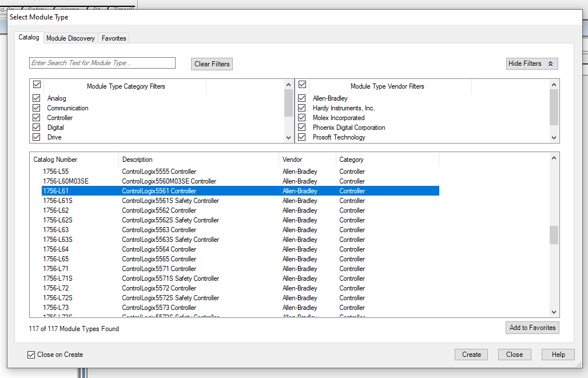Select the 1756-L65 module row

coord(240,260)
